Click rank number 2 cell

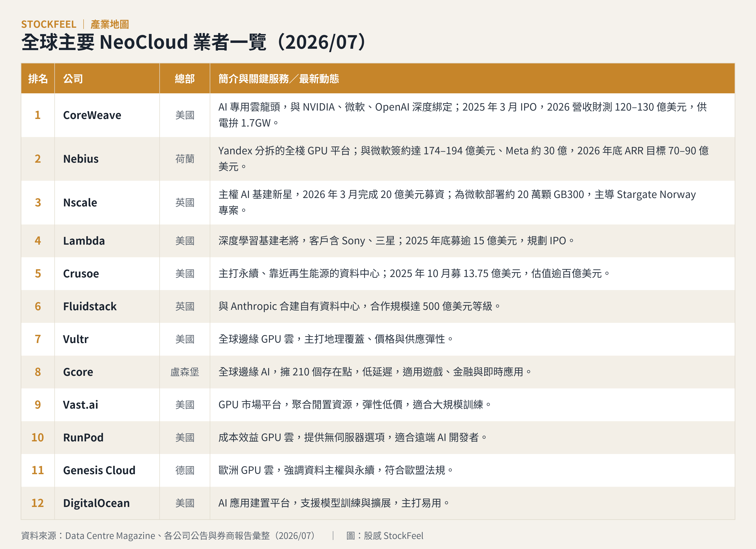pos(38,159)
